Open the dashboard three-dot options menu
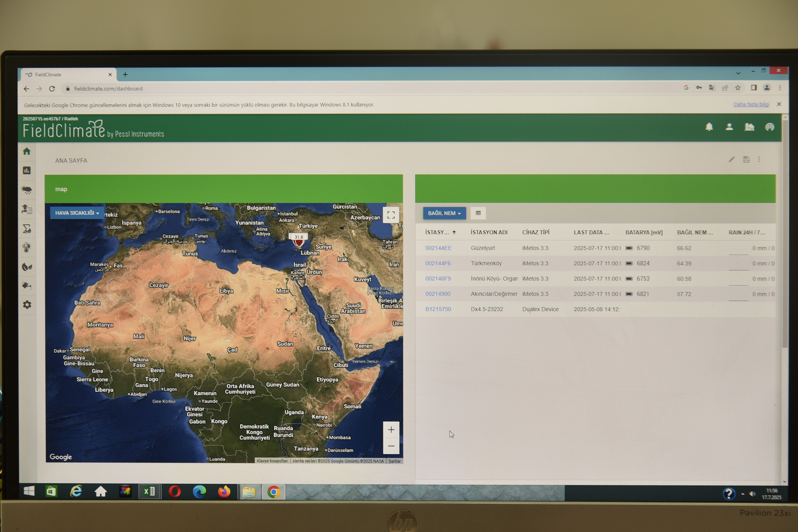Screen dimensions: 798x532 click(759, 159)
